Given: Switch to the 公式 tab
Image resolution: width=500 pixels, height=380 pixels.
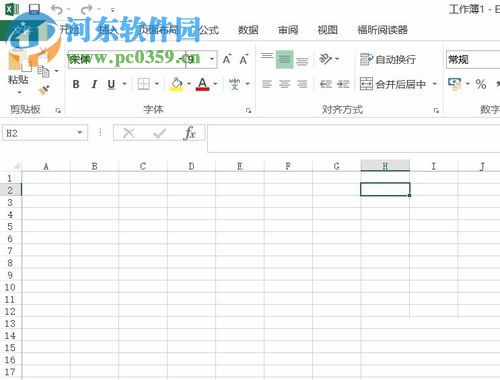Looking at the screenshot, I should (x=209, y=30).
